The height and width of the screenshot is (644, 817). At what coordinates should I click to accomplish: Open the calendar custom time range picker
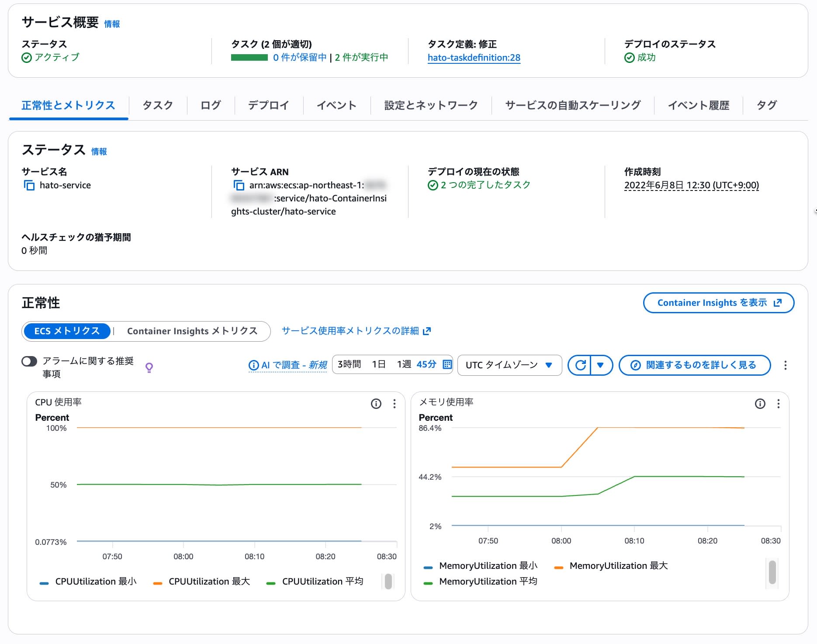(x=447, y=364)
